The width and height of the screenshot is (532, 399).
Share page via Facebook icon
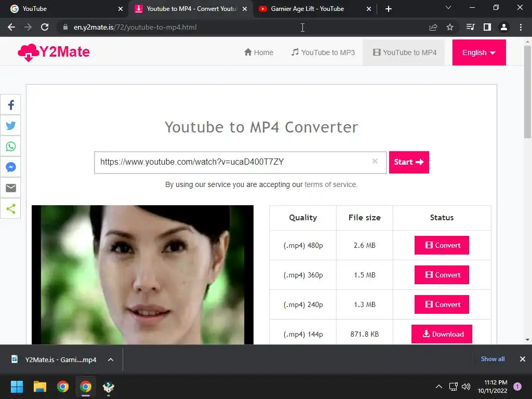10,105
